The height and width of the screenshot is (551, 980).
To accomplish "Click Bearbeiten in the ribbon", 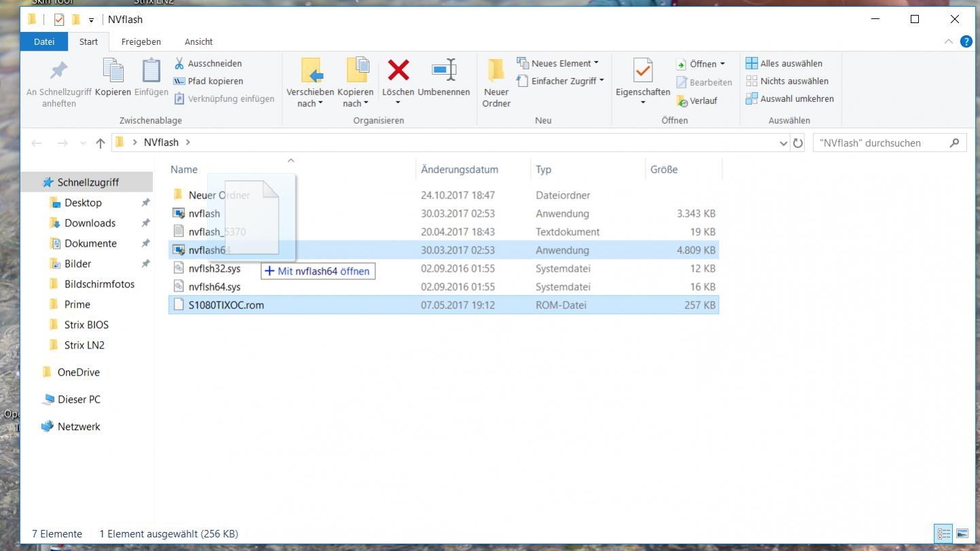I will click(x=704, y=82).
